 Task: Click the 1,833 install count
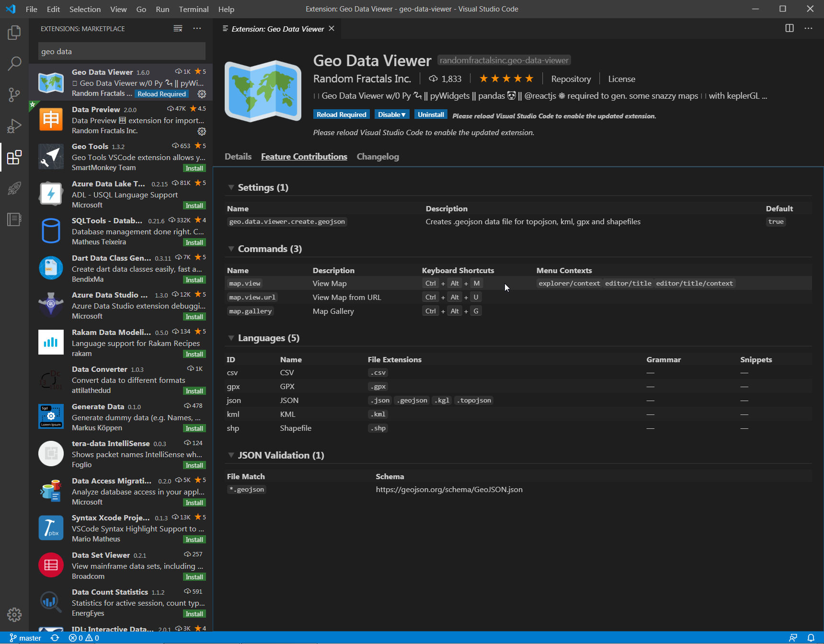click(x=445, y=79)
